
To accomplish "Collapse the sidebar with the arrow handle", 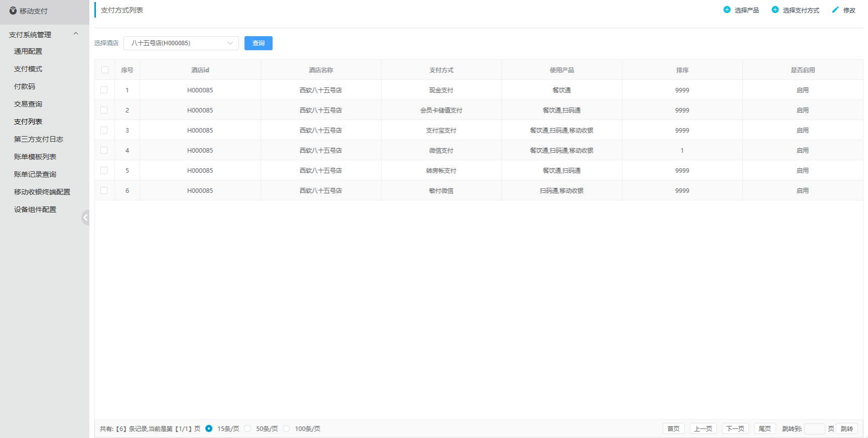I will click(x=85, y=217).
